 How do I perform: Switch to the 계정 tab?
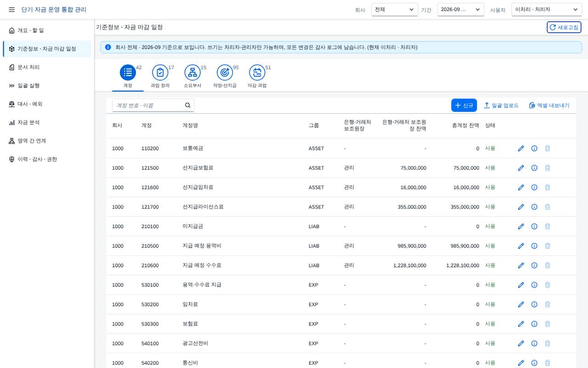click(128, 77)
